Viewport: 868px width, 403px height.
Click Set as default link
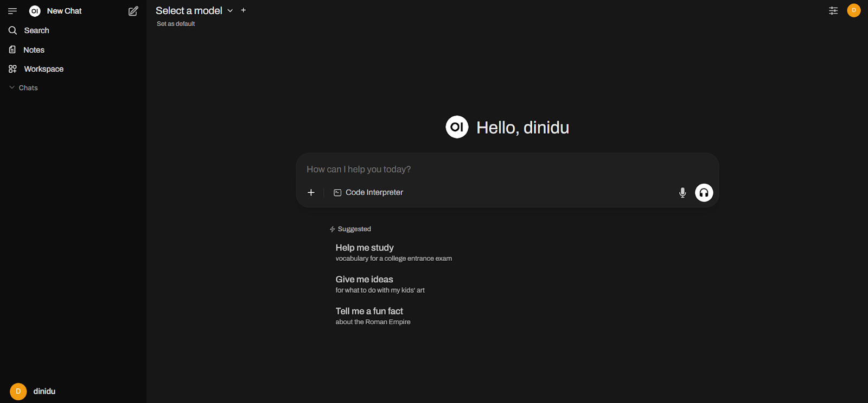click(176, 24)
